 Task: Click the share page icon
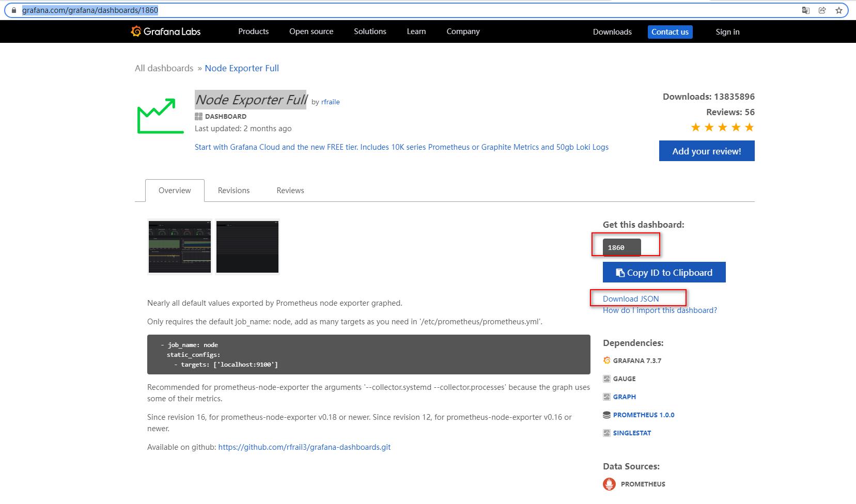822,10
